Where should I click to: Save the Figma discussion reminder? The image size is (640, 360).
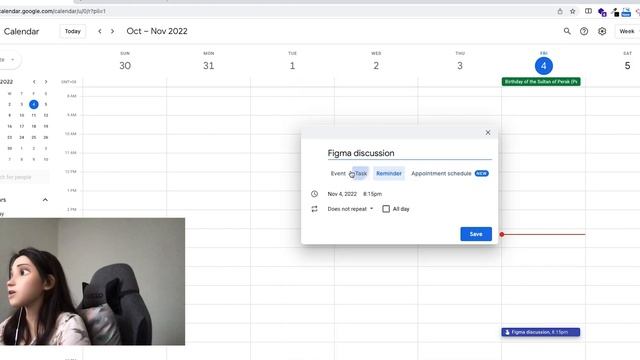(476, 234)
